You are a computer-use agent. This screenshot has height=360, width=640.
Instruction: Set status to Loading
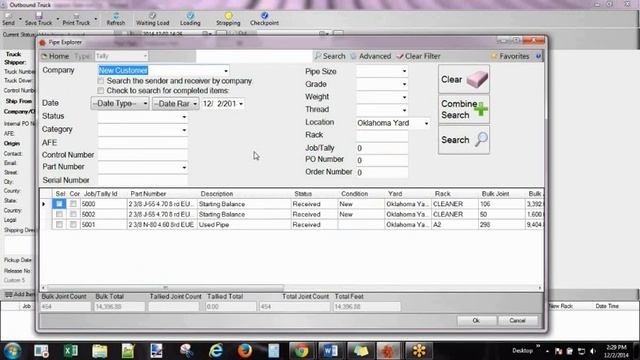click(x=190, y=19)
